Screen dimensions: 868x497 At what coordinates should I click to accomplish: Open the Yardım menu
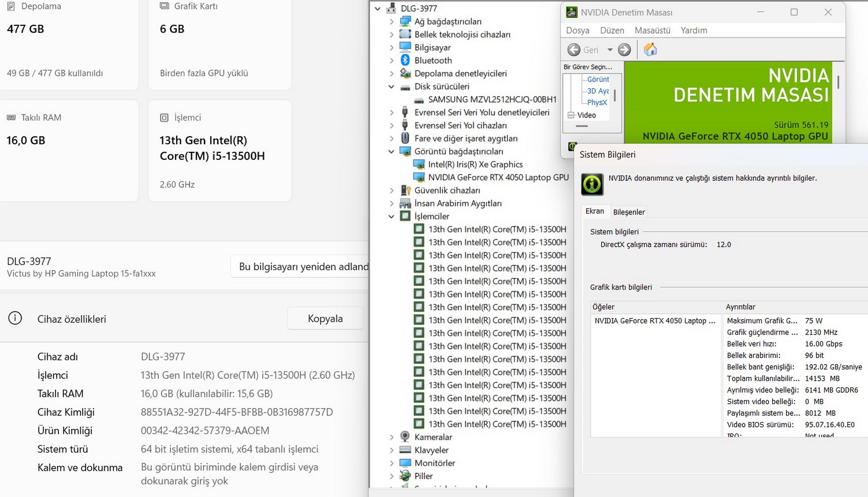coord(694,30)
